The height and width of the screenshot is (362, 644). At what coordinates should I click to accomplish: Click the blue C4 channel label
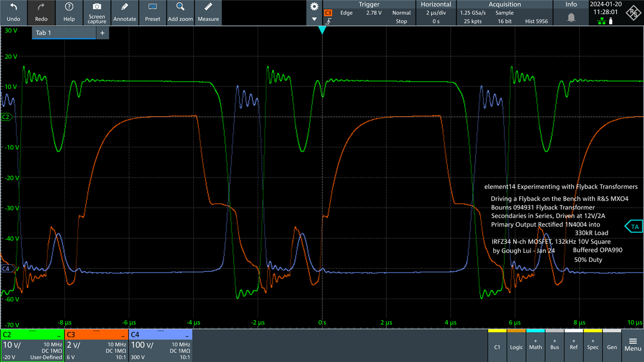[135, 335]
